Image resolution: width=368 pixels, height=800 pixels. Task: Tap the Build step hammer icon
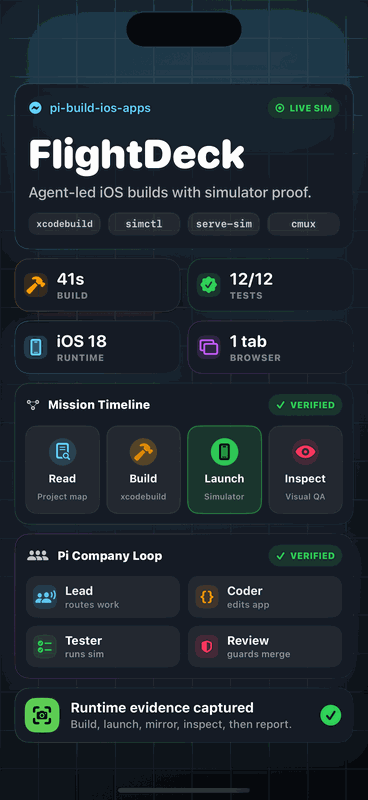click(143, 452)
